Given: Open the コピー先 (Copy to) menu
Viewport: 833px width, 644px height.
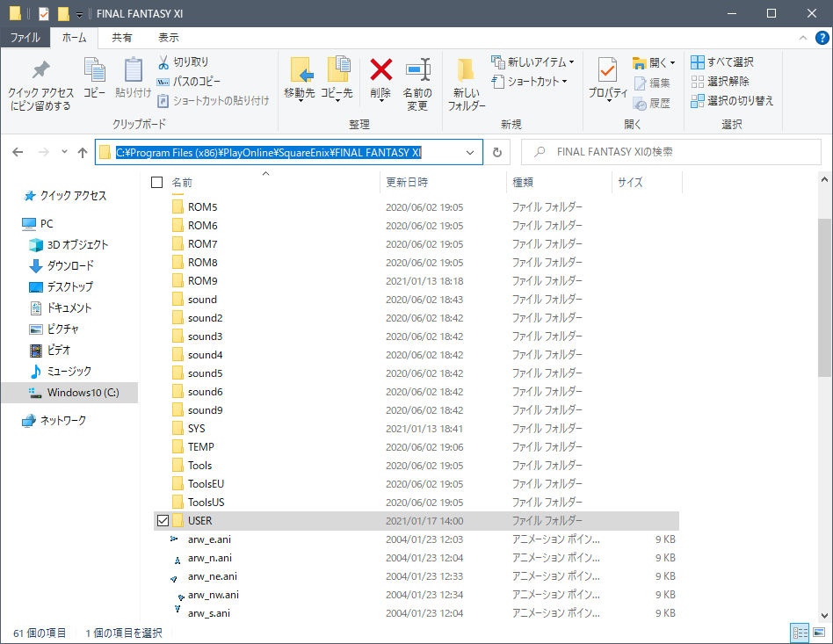Looking at the screenshot, I should (x=337, y=80).
